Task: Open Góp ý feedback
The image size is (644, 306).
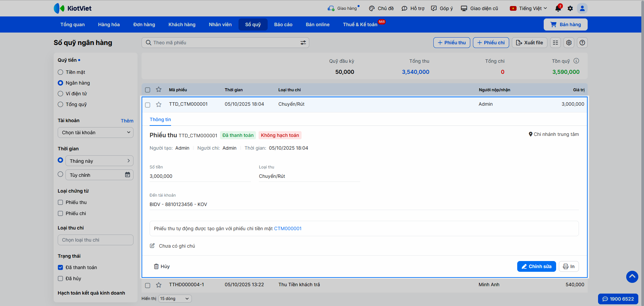Action: [442, 8]
